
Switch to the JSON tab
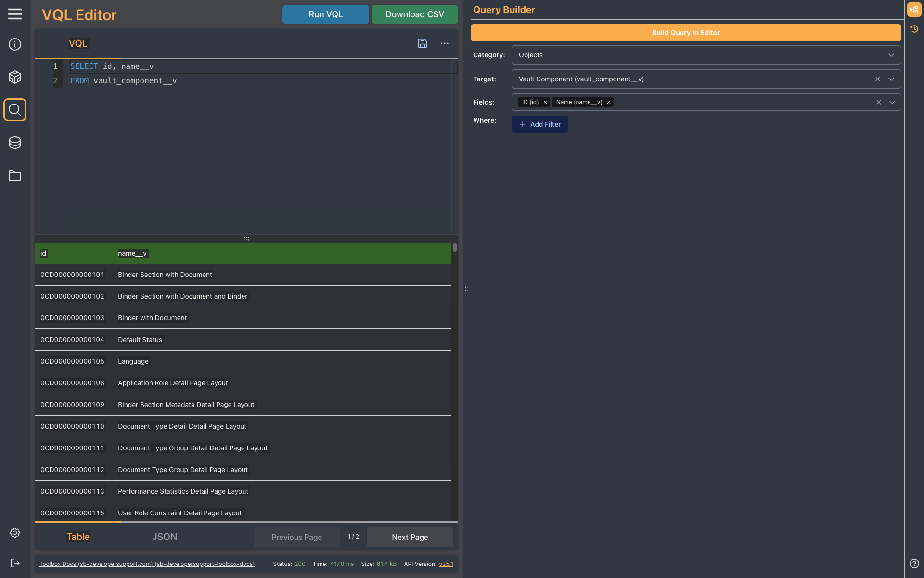[165, 537]
